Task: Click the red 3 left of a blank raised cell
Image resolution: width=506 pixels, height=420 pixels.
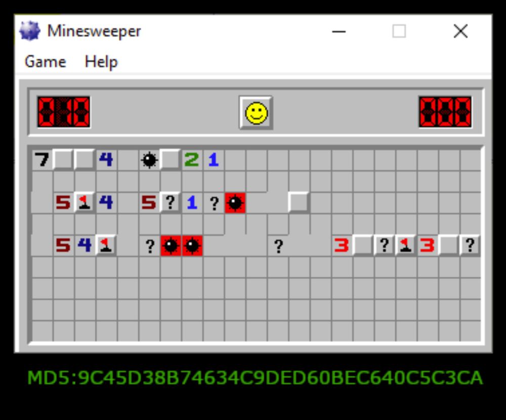Action: 342,246
